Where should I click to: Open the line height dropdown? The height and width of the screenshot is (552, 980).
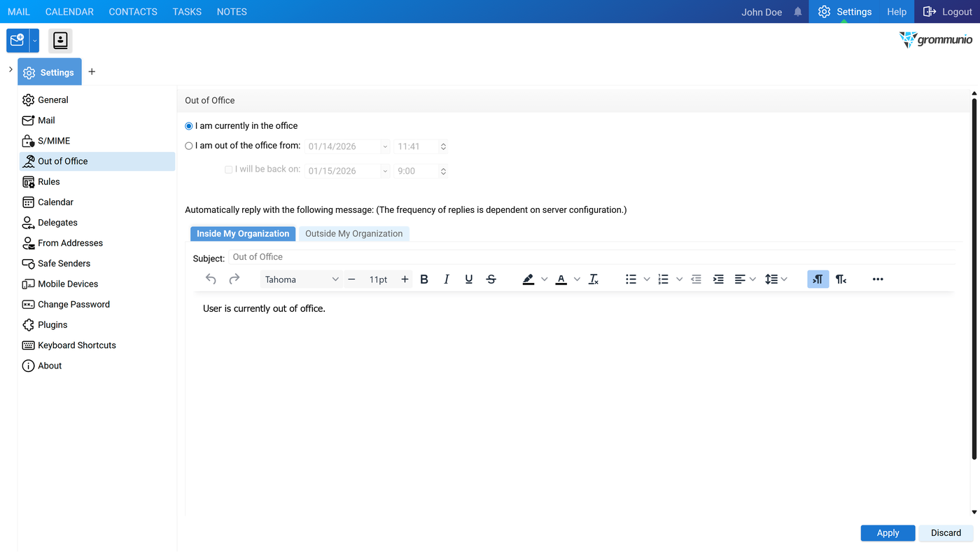(x=776, y=280)
